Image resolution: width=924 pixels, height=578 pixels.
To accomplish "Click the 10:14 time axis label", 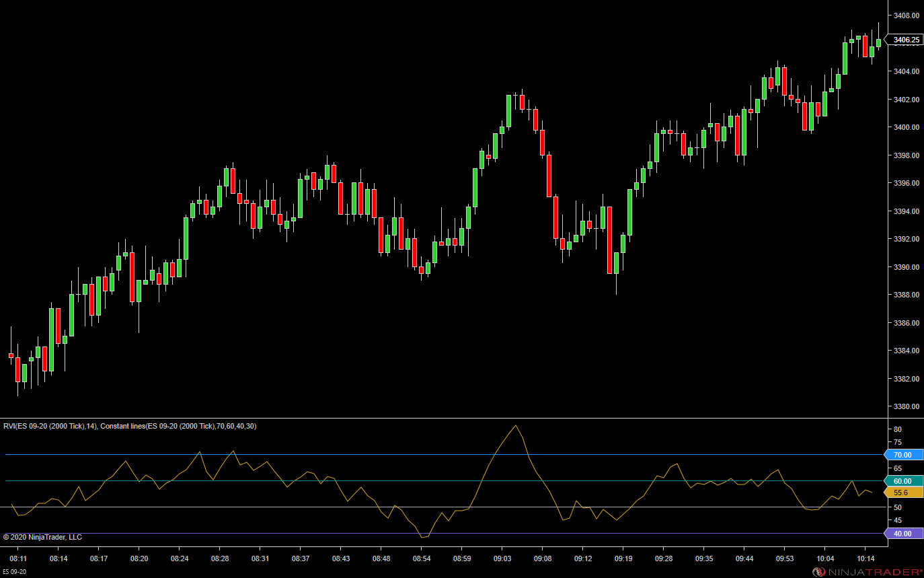I will (x=865, y=559).
